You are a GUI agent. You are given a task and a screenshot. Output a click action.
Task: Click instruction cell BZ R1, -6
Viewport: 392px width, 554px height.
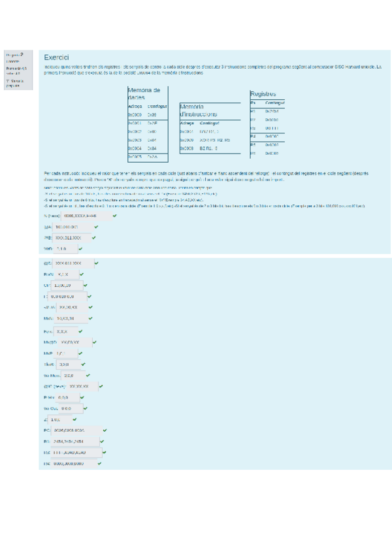[208, 148]
